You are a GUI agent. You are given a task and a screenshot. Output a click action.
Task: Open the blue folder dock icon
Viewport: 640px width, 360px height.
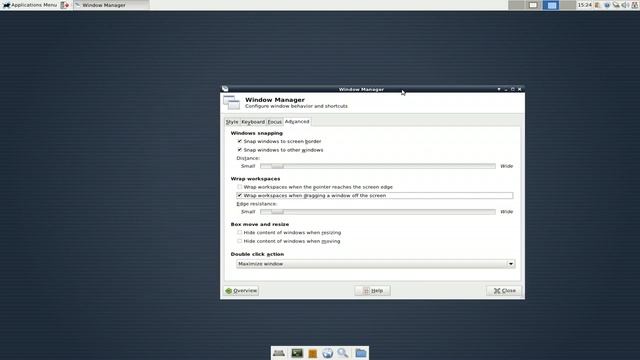361,353
